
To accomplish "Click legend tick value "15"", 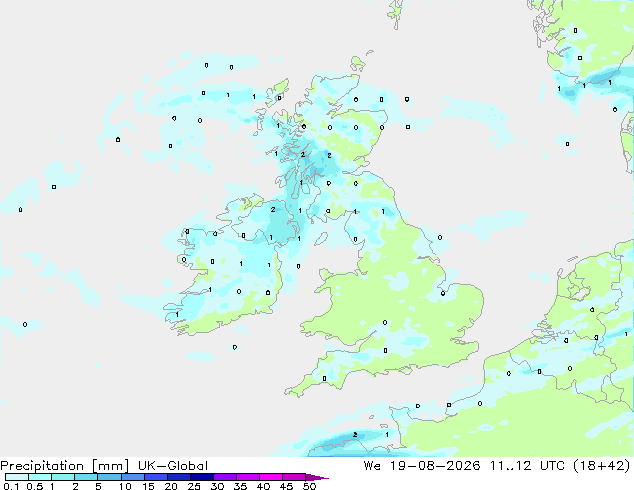I will [148, 486].
